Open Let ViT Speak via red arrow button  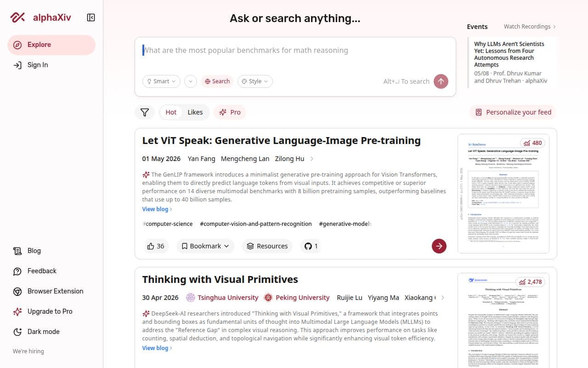point(439,246)
